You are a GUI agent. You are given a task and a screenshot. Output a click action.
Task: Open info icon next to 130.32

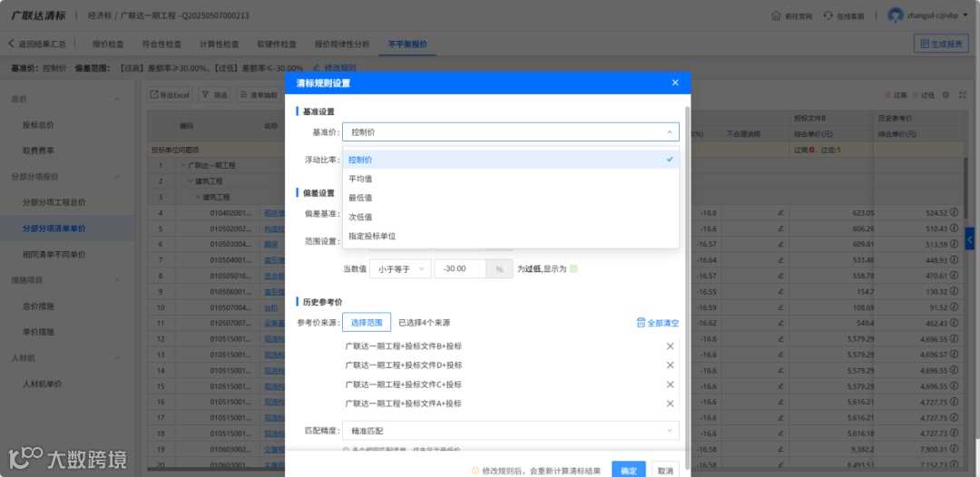pos(956,292)
